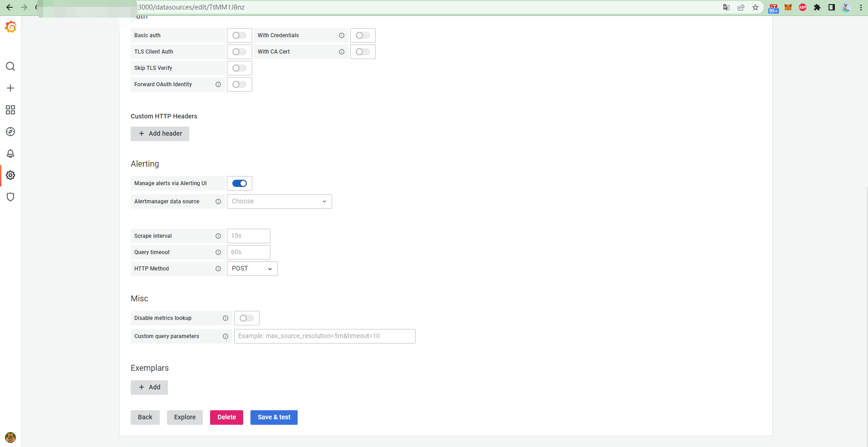Focus the Scrape interval input field
This screenshot has width=868, height=447.
coord(249,236)
